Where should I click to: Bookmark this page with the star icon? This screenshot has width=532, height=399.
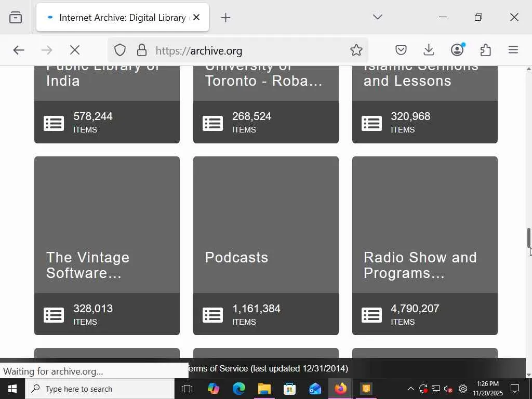(356, 50)
